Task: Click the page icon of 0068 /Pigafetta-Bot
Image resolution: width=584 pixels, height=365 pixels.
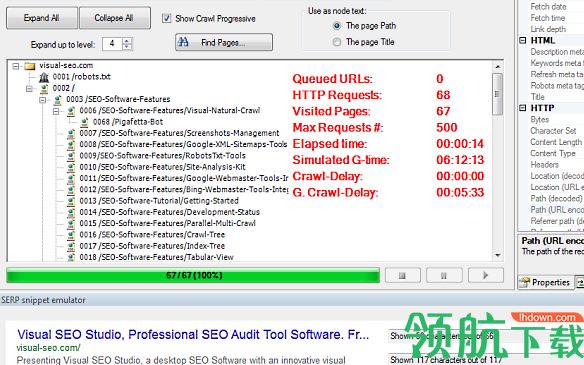Action: click(85, 122)
